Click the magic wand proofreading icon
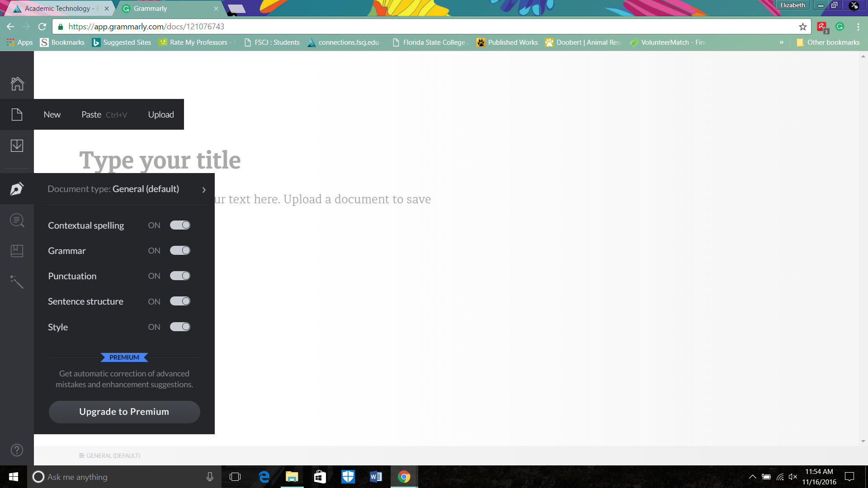This screenshot has width=868, height=488. pyautogui.click(x=17, y=282)
